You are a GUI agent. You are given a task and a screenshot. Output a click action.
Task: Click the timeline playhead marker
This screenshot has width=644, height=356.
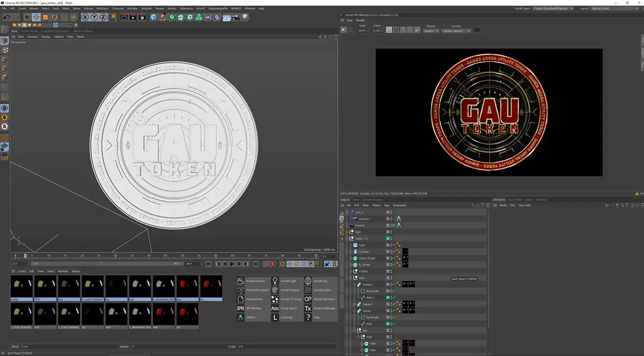(x=25, y=256)
